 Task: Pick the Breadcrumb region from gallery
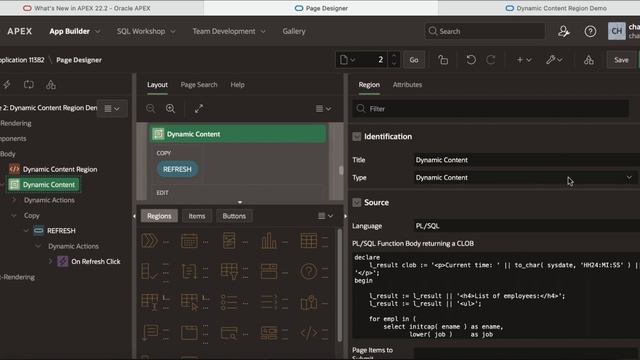(x=149, y=241)
